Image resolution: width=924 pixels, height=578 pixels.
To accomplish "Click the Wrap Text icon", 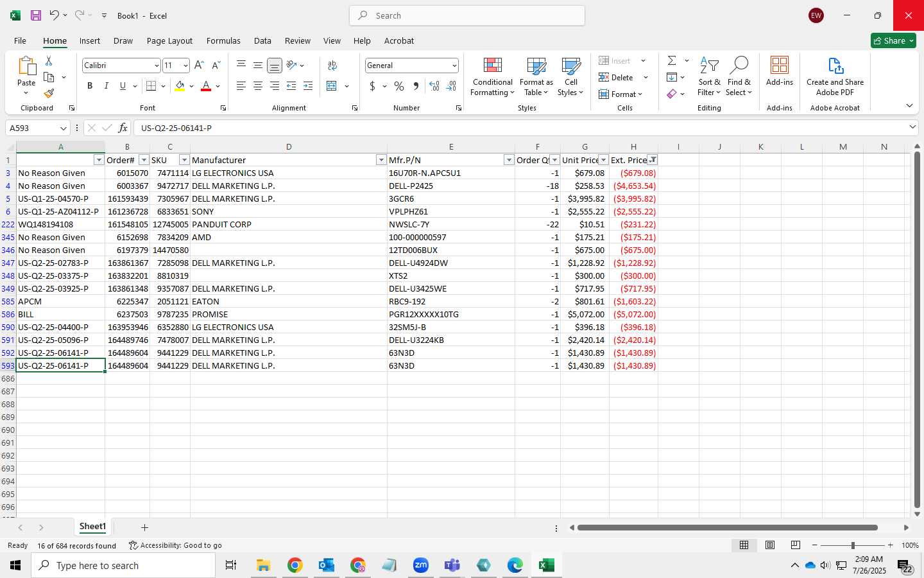I will (332, 66).
